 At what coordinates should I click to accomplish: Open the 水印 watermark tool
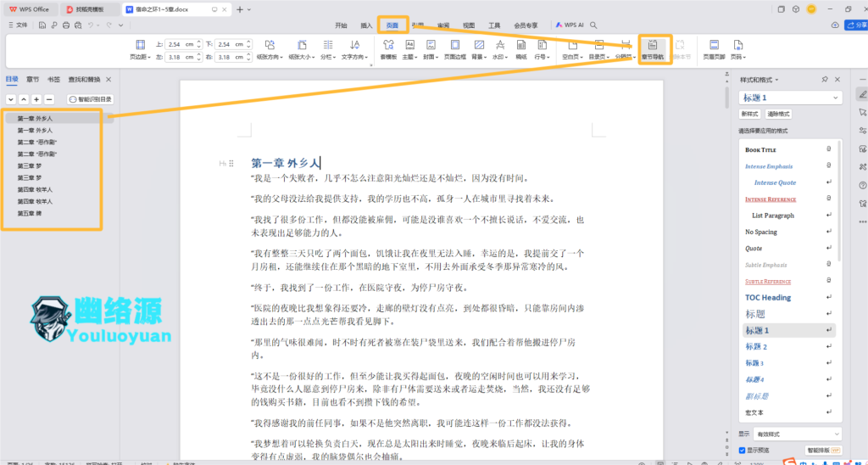click(499, 49)
